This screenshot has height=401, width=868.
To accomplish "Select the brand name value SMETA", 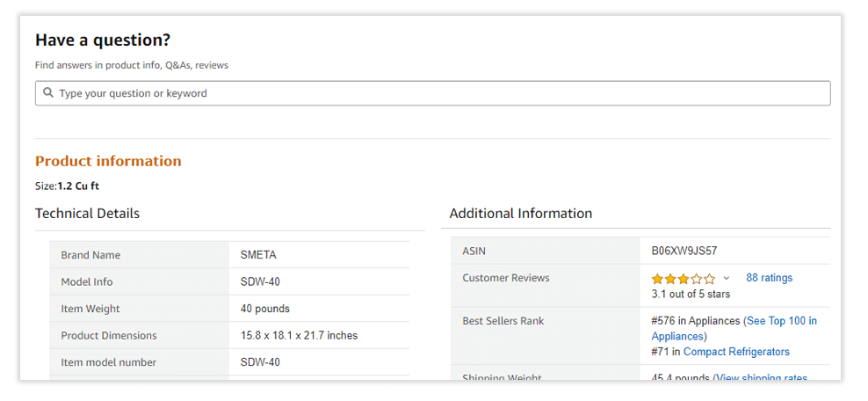I will 258,255.
